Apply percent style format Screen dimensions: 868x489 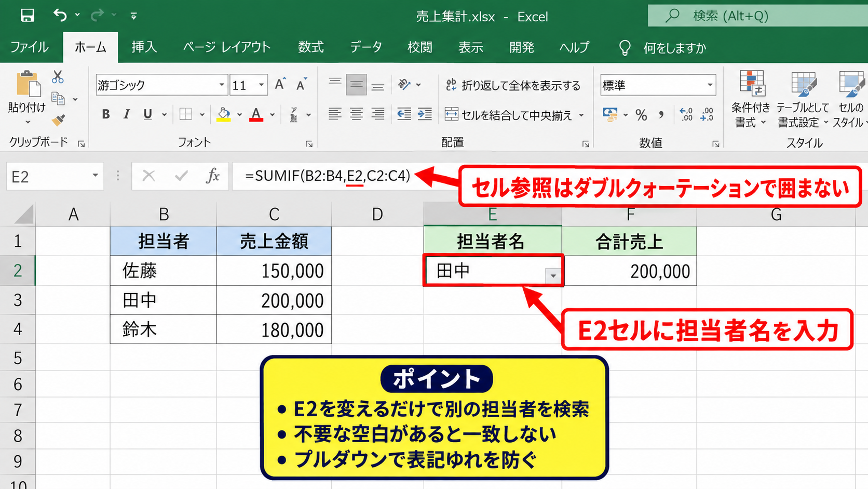coord(642,115)
